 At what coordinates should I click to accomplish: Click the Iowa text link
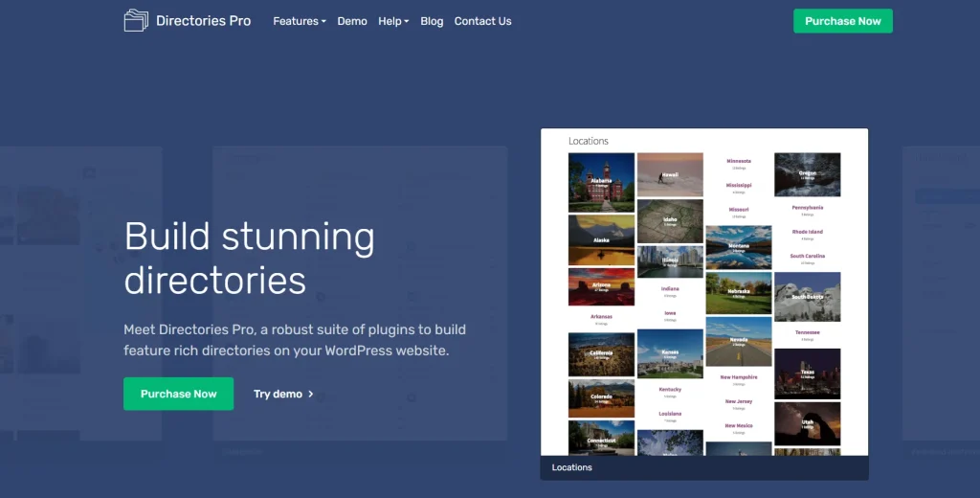point(670,313)
